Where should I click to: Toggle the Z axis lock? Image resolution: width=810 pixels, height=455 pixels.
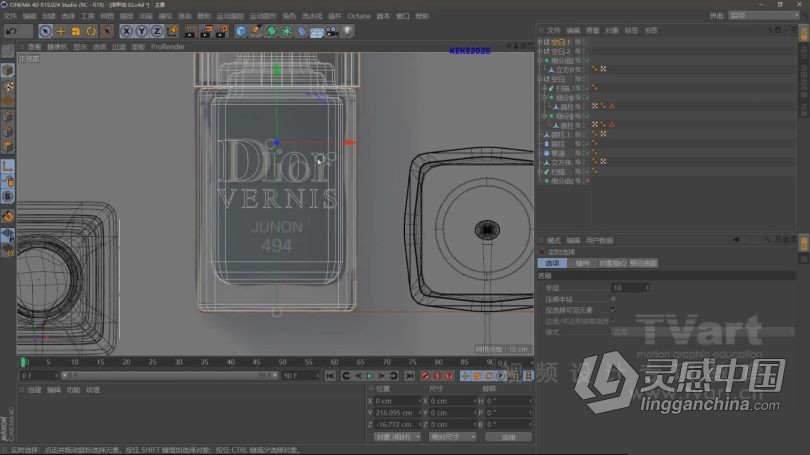(157, 32)
